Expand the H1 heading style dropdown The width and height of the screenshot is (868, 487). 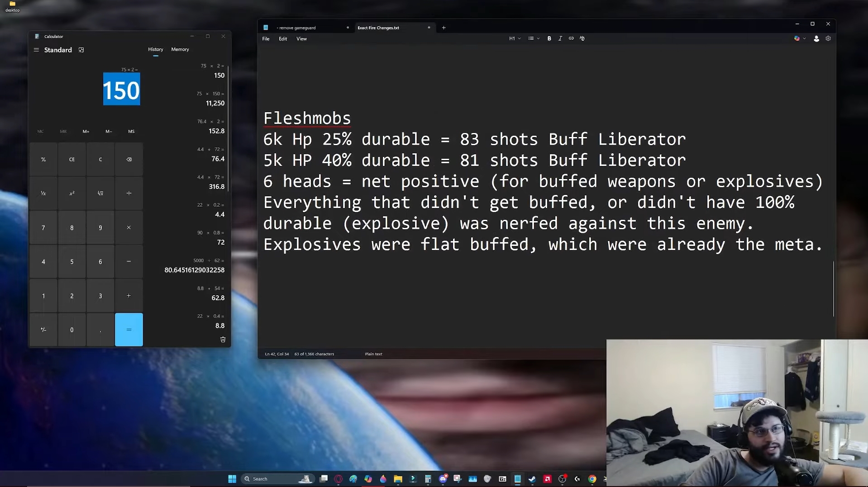tap(515, 39)
